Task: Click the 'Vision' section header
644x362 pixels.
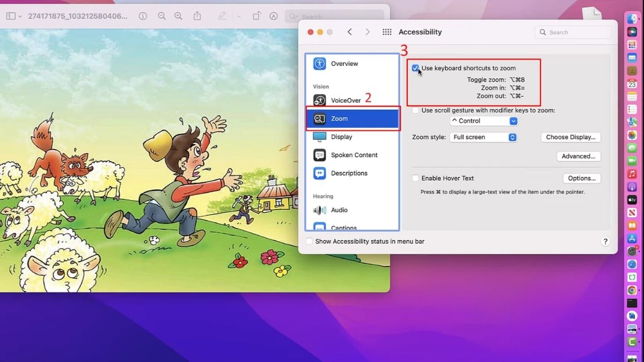Action: [321, 86]
